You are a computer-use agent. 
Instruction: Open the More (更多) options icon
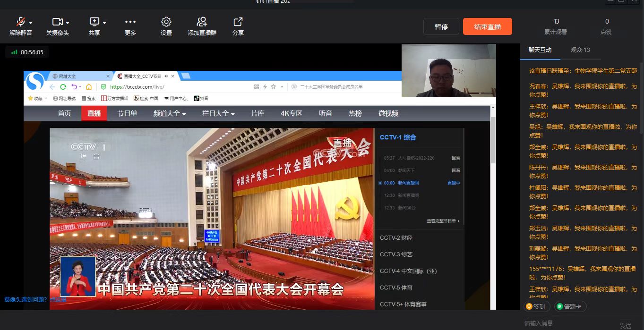click(x=130, y=22)
